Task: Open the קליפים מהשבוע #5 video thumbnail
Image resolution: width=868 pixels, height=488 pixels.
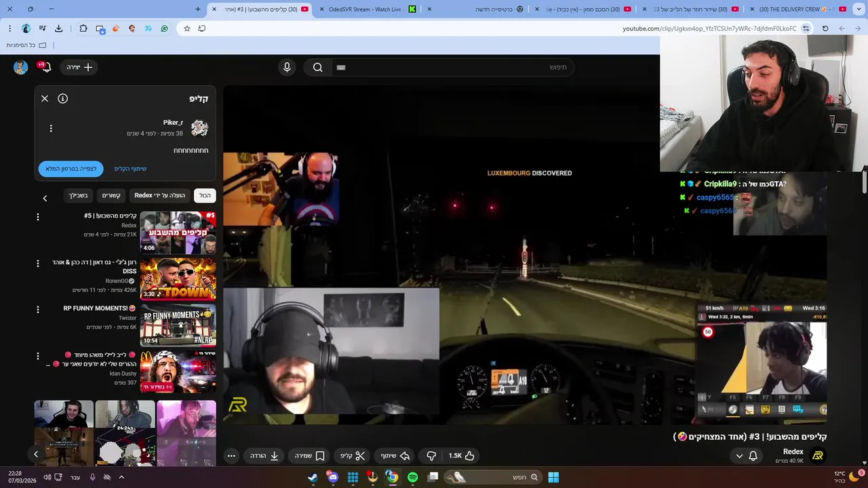Action: point(178,232)
